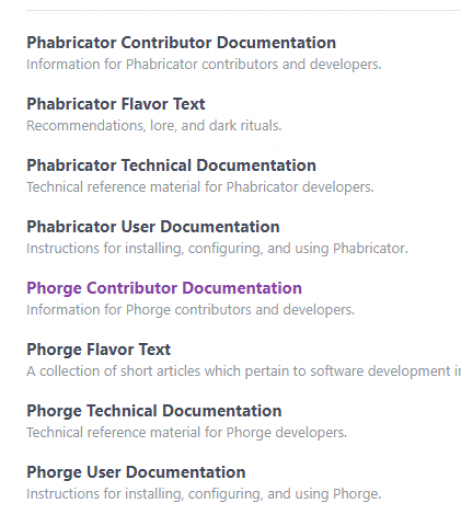Follow the purple Phorge Contributor Documentation link
Image resolution: width=461 pixels, height=526 pixels.
tap(164, 288)
